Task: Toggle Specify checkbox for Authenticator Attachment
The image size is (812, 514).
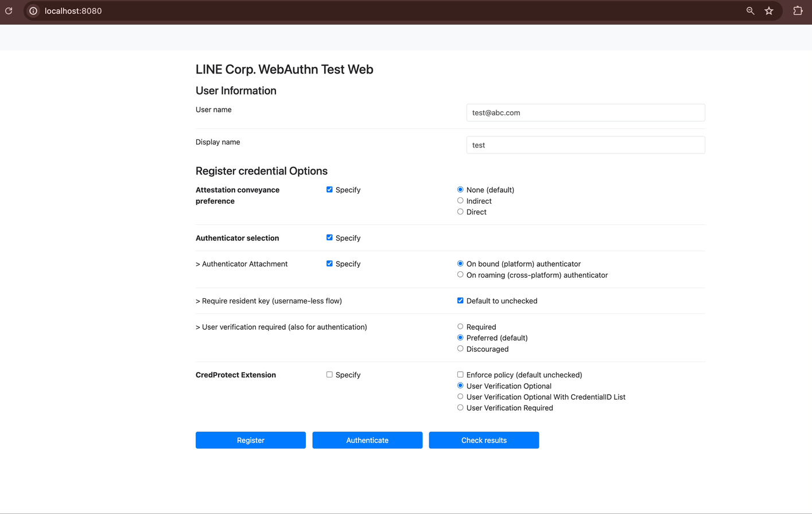Action: tap(329, 264)
